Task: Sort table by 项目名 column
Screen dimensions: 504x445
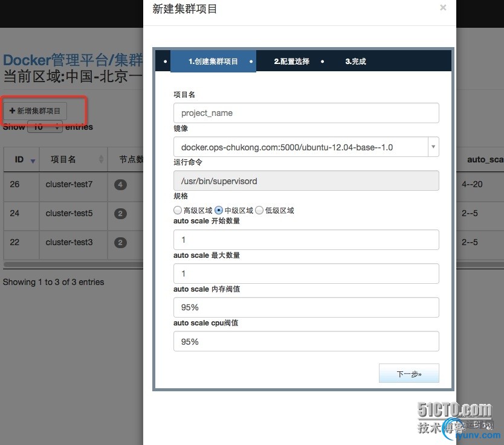Action: point(73,159)
